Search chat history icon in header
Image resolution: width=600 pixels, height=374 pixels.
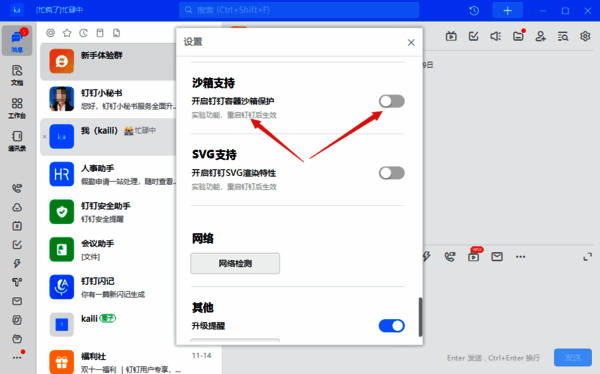[563, 36]
